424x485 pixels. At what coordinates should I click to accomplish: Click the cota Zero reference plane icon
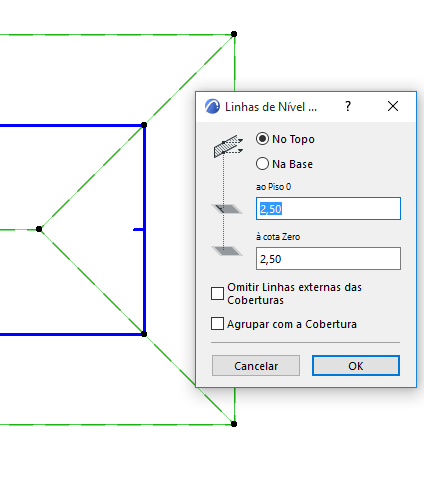(227, 251)
